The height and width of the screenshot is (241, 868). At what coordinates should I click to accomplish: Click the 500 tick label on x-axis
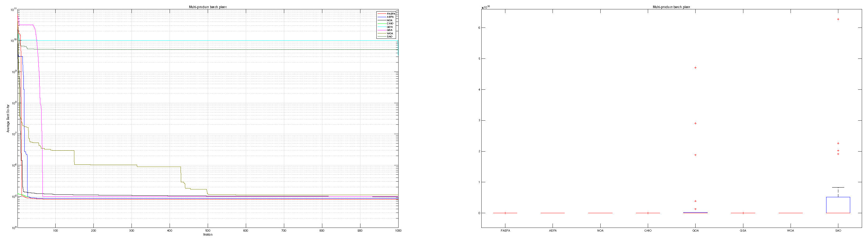click(208, 231)
